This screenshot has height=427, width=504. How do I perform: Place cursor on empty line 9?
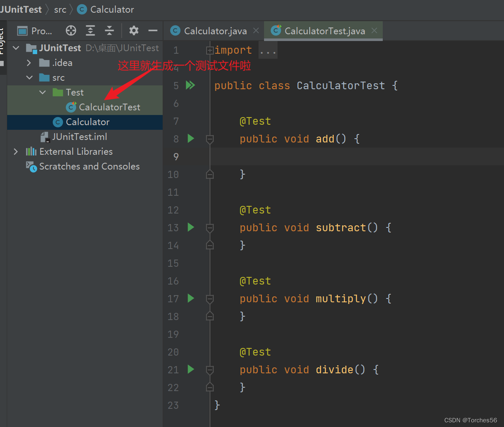[x=357, y=157]
